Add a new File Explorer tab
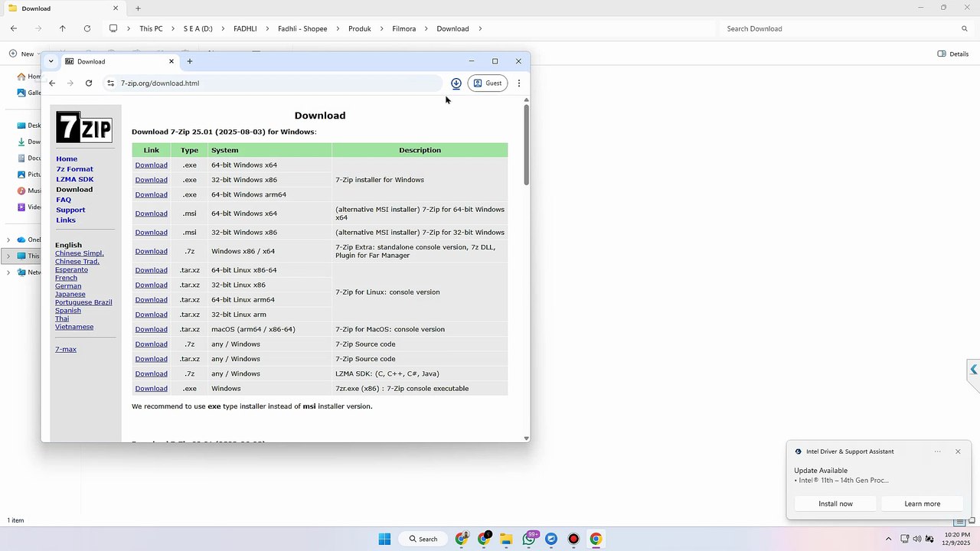Viewport: 980px width, 551px height. [x=138, y=8]
